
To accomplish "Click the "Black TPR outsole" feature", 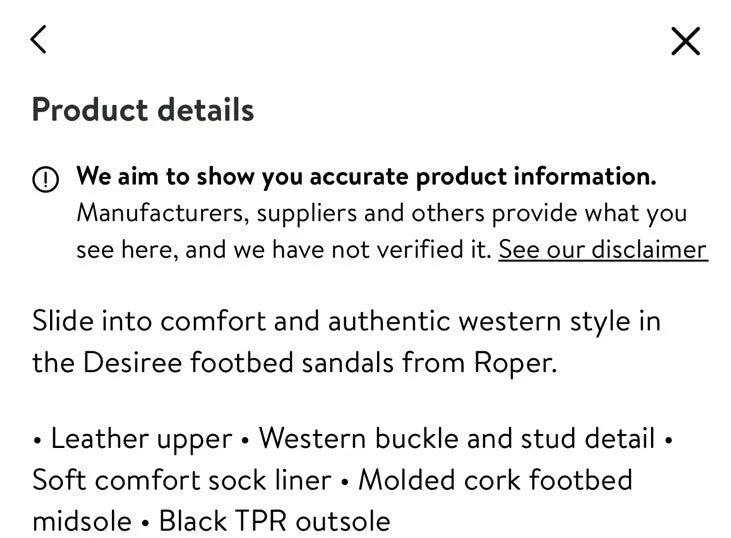I will pyautogui.click(x=274, y=520).
